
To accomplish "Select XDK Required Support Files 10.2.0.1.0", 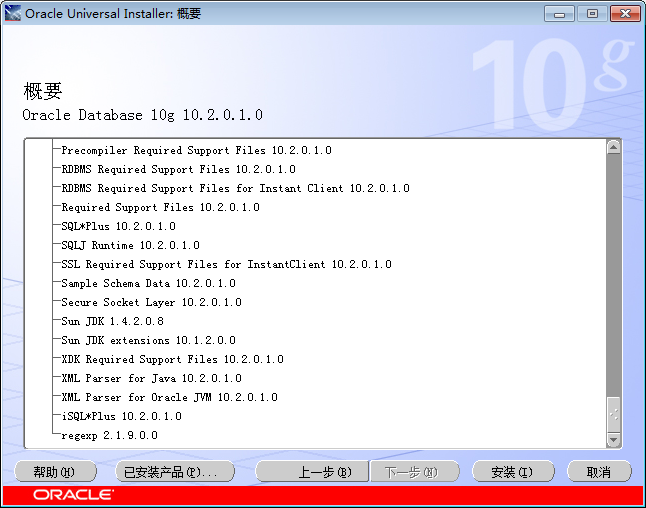I will click(x=172, y=359).
